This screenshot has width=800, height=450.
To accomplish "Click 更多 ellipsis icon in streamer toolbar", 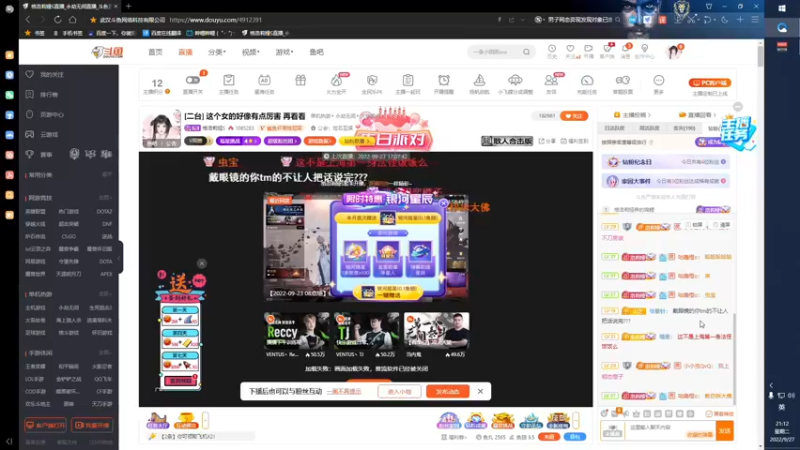I will [659, 81].
